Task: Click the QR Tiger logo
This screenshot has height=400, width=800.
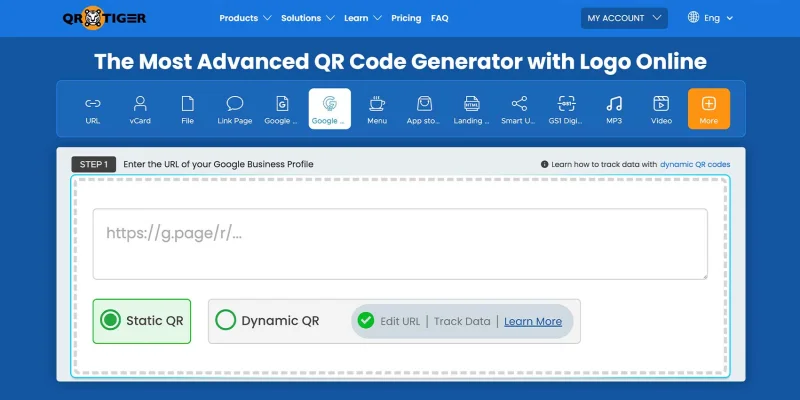Action: point(105,18)
